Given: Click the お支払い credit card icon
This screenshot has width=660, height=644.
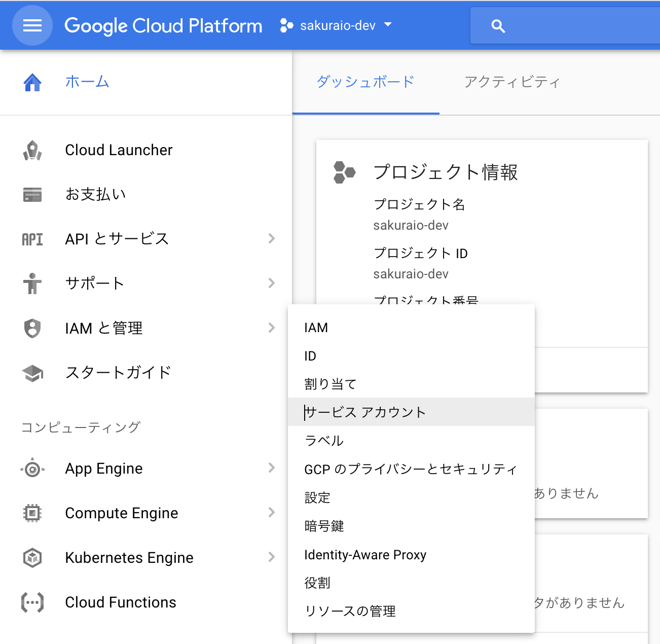Looking at the screenshot, I should (32, 194).
